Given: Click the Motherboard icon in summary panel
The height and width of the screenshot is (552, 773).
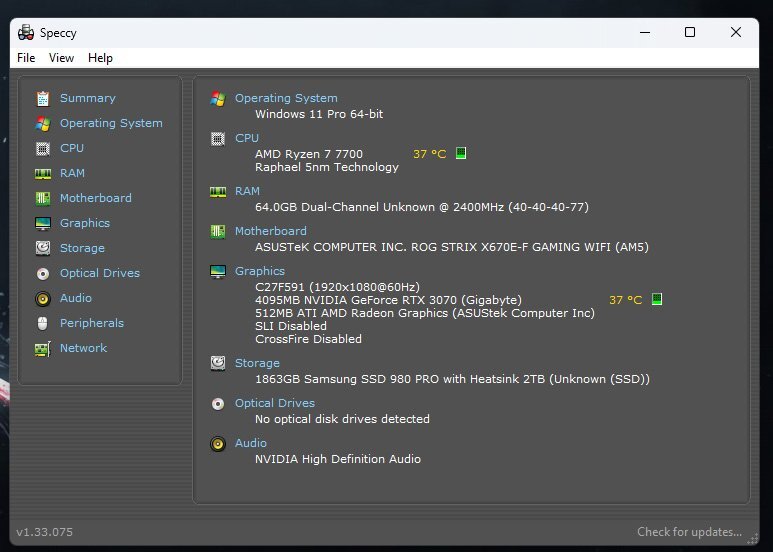Looking at the screenshot, I should point(218,232).
